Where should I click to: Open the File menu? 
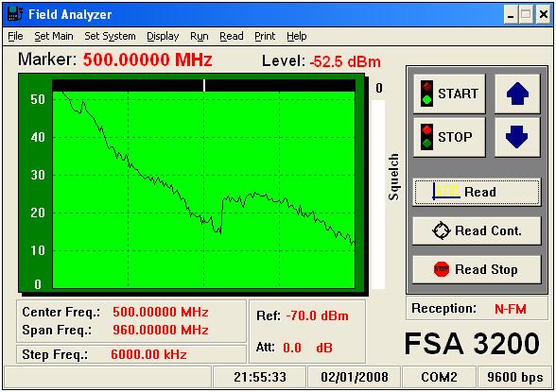coord(15,36)
